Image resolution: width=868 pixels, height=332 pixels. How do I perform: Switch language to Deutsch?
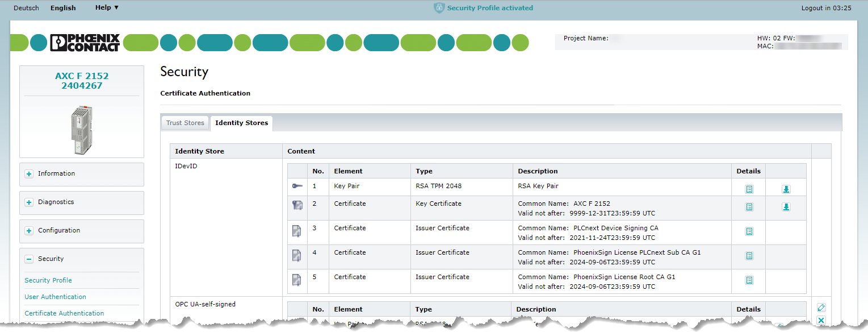click(26, 8)
